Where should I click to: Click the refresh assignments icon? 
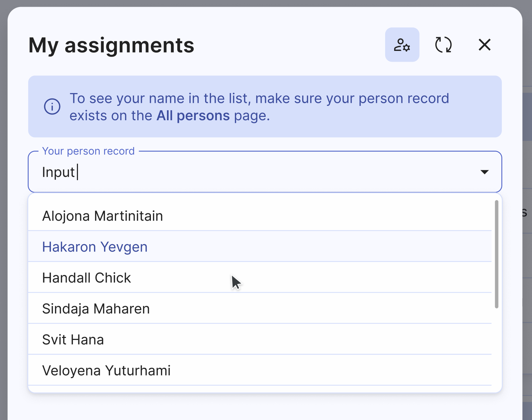click(x=443, y=45)
